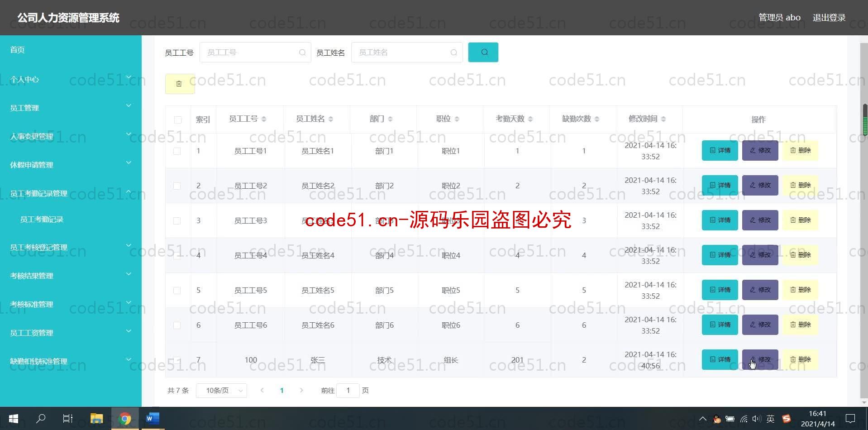Open Windows Start menu
The image size is (868, 430).
14,419
